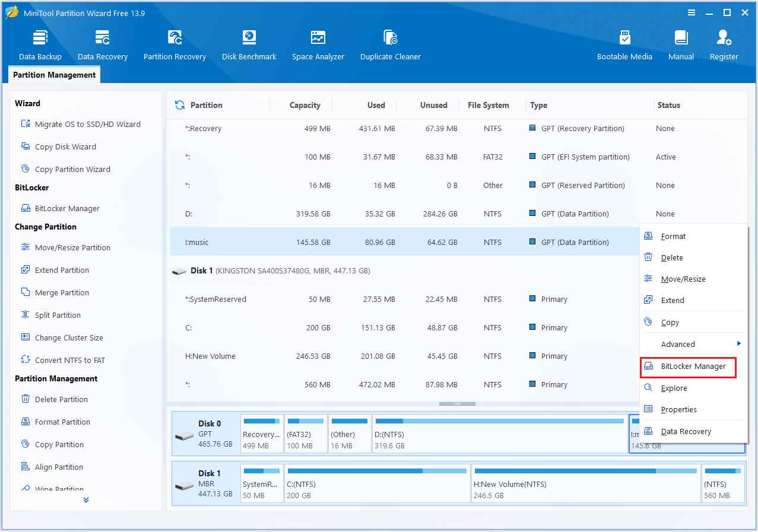This screenshot has width=758, height=532.
Task: Sort by Unused column header
Action: [x=433, y=105]
